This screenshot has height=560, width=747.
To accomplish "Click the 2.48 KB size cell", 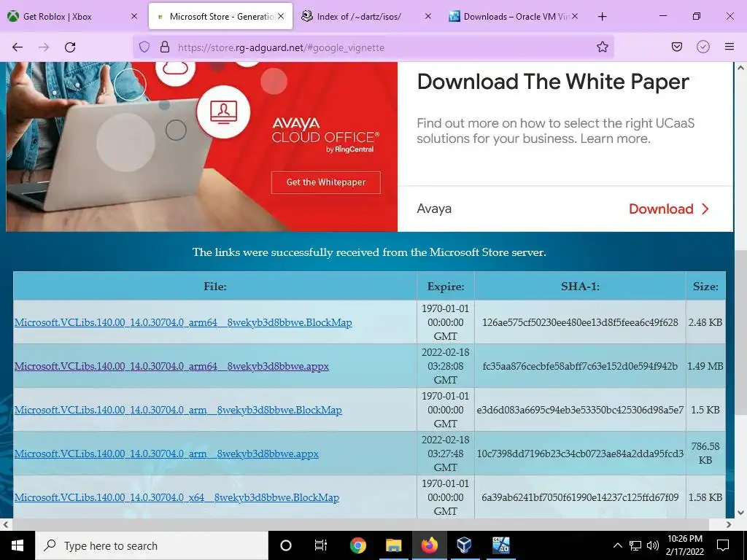I will 705,322.
